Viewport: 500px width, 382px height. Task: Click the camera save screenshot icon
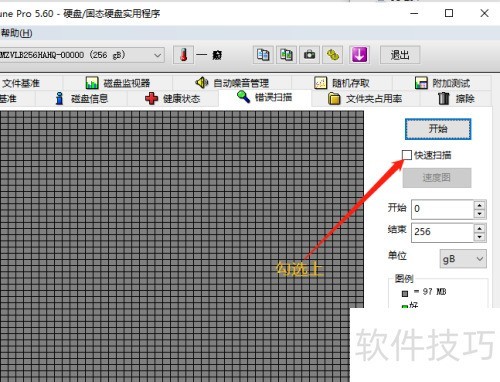coord(309,55)
